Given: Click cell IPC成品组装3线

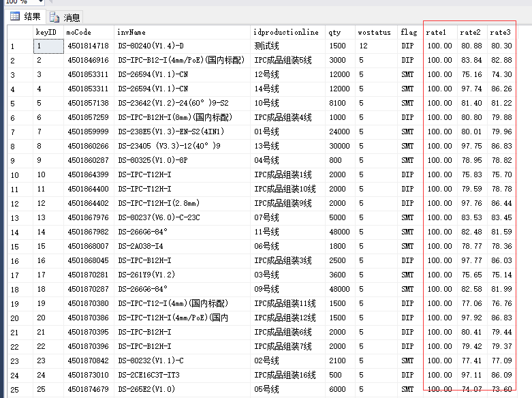Looking at the screenshot, I should [287, 260].
